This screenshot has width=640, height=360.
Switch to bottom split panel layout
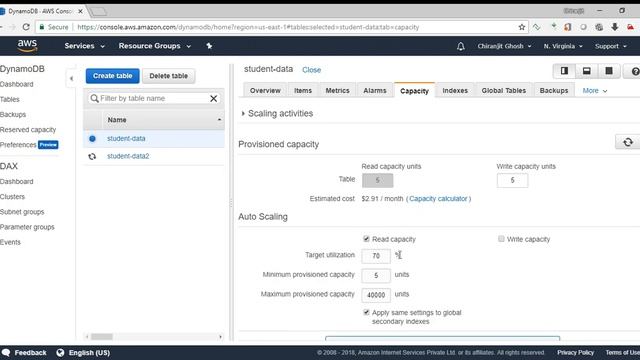(x=587, y=71)
